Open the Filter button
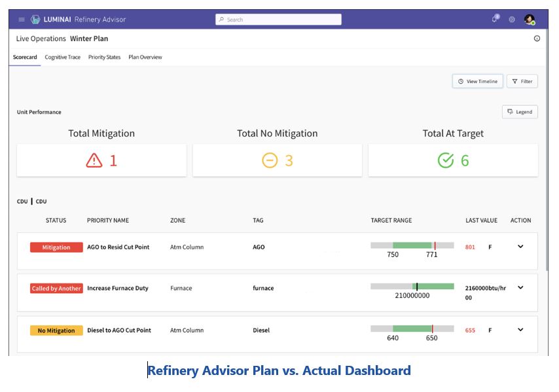Image resolution: width=559 pixels, height=392 pixels. [x=522, y=81]
